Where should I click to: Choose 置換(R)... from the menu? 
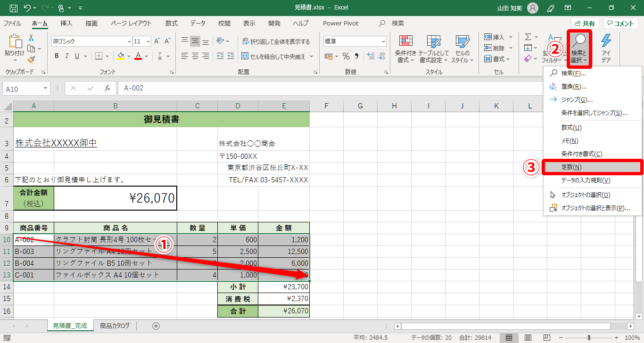593,87
